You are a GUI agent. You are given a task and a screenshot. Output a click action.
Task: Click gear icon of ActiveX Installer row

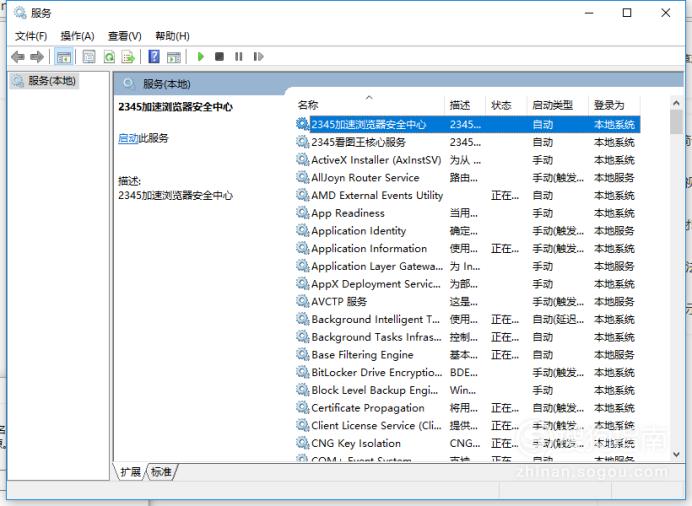[x=302, y=160]
